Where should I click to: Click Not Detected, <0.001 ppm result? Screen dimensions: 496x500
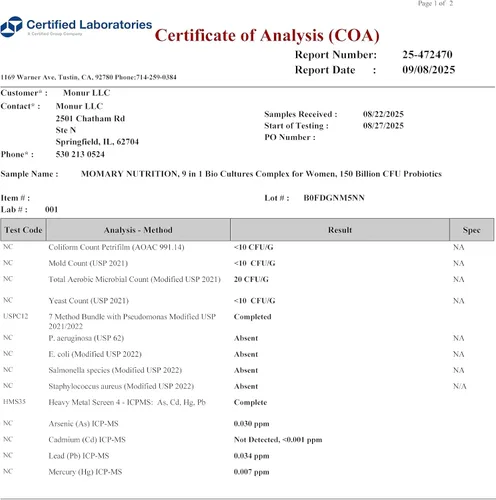278,440
